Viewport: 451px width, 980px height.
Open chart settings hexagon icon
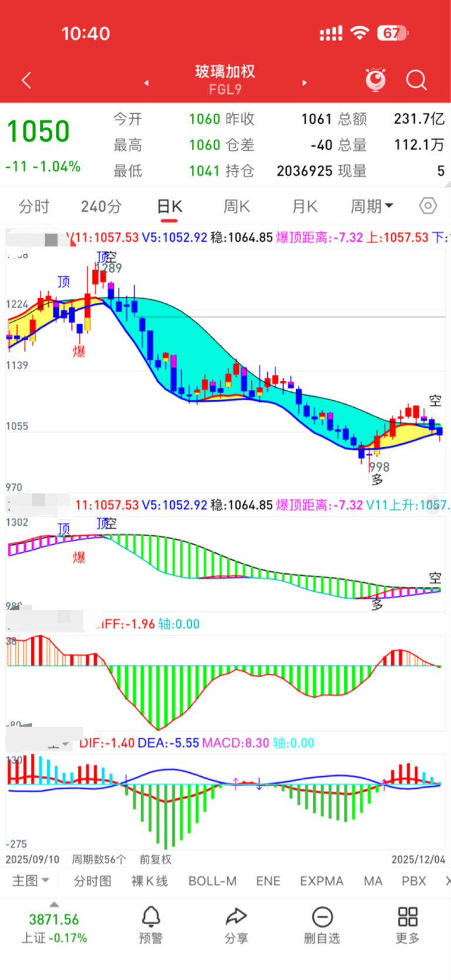428,206
